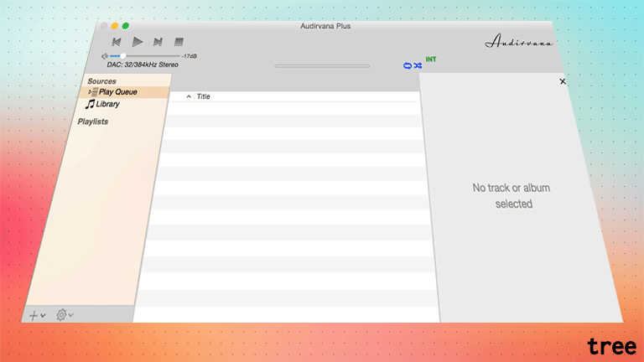The image size is (644, 362).
Task: Open the Library source
Action: click(107, 104)
